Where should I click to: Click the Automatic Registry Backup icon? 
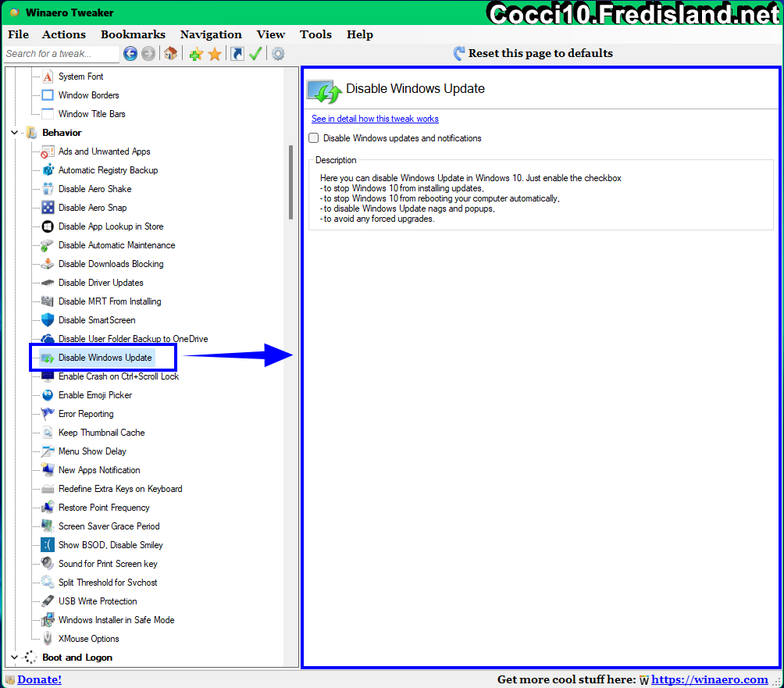tap(48, 170)
